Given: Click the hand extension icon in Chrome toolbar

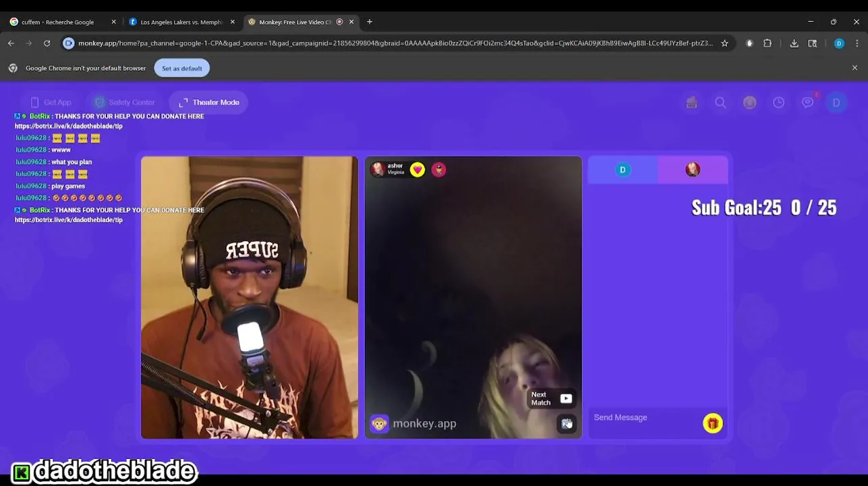Looking at the screenshot, I should pyautogui.click(x=749, y=43).
